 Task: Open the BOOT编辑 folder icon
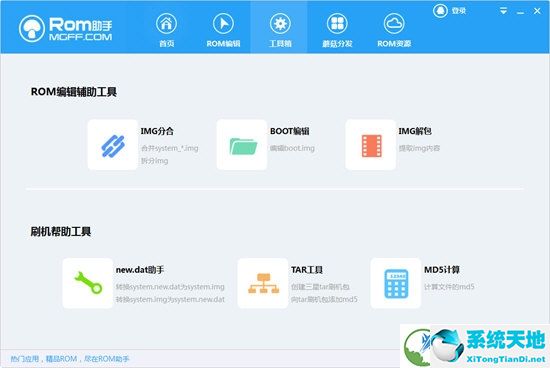pyautogui.click(x=242, y=145)
